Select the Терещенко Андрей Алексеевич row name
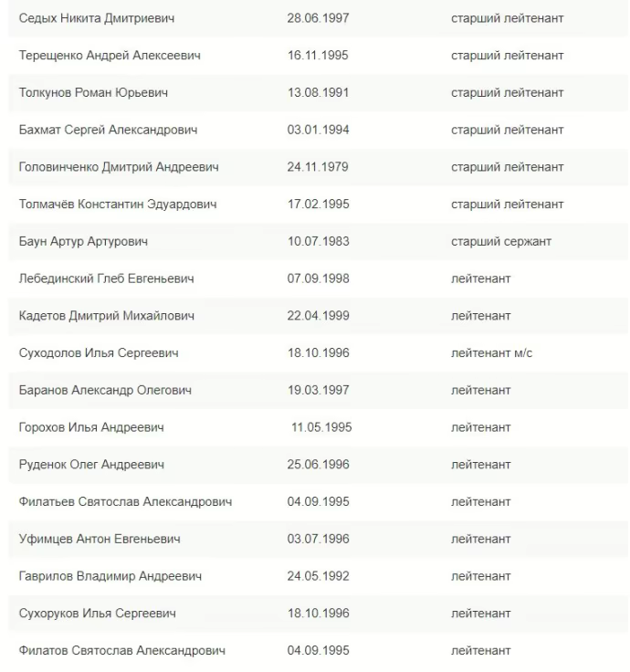Screen dimensions: 630x672 (x=110, y=56)
